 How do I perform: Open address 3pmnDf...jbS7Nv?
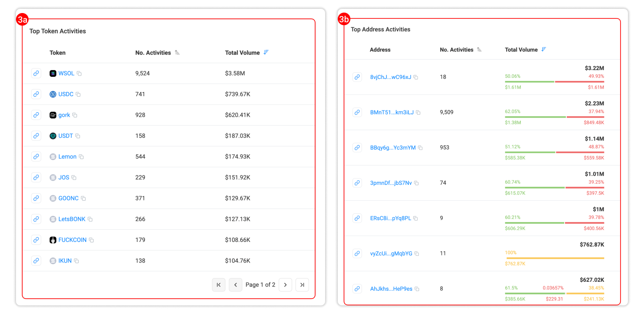[x=391, y=183]
